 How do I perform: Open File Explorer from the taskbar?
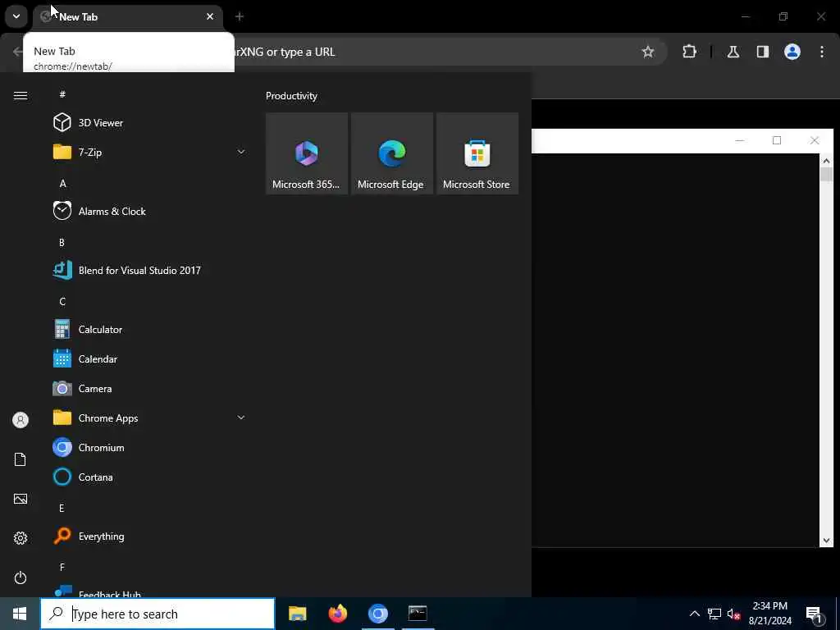(x=297, y=614)
